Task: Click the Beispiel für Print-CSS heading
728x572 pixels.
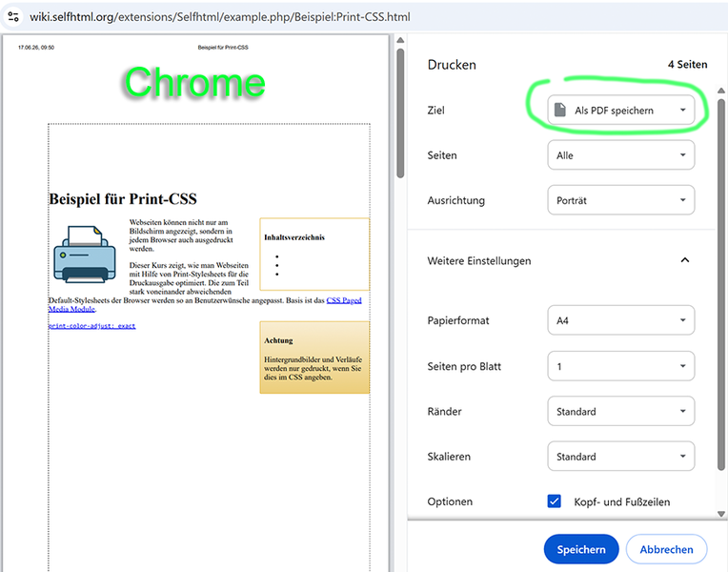Action: pyautogui.click(x=123, y=199)
